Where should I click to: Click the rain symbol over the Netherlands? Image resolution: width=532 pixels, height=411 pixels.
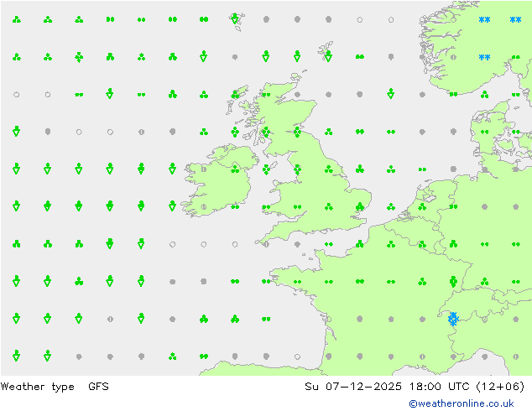pyautogui.click(x=422, y=206)
